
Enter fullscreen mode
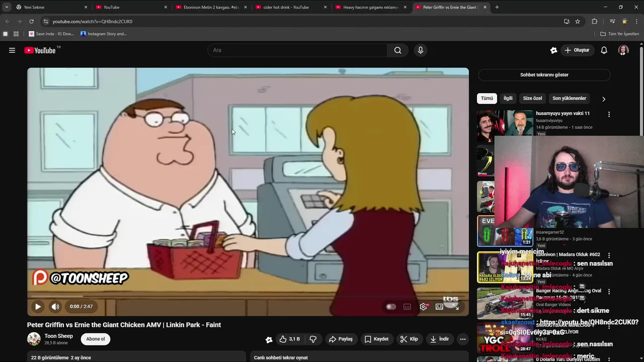(455, 307)
